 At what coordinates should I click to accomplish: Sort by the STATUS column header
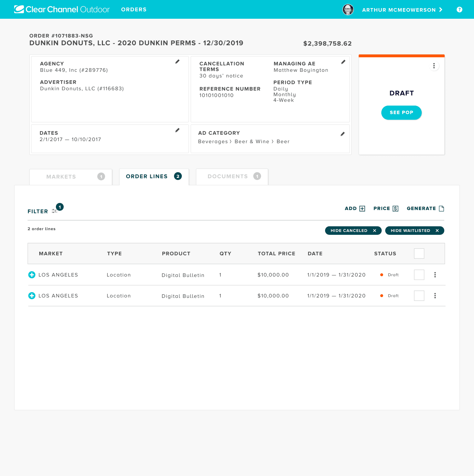click(385, 254)
